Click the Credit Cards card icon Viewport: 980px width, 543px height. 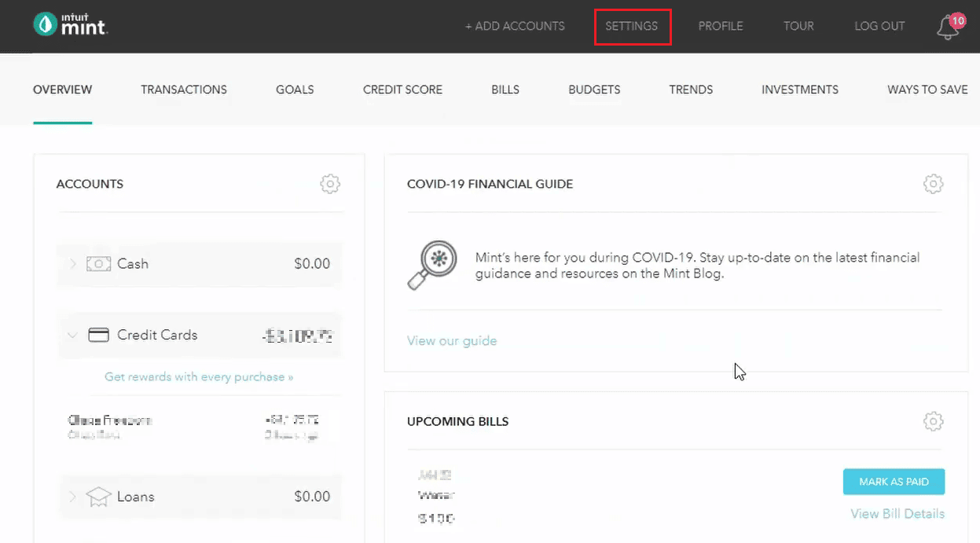point(97,334)
